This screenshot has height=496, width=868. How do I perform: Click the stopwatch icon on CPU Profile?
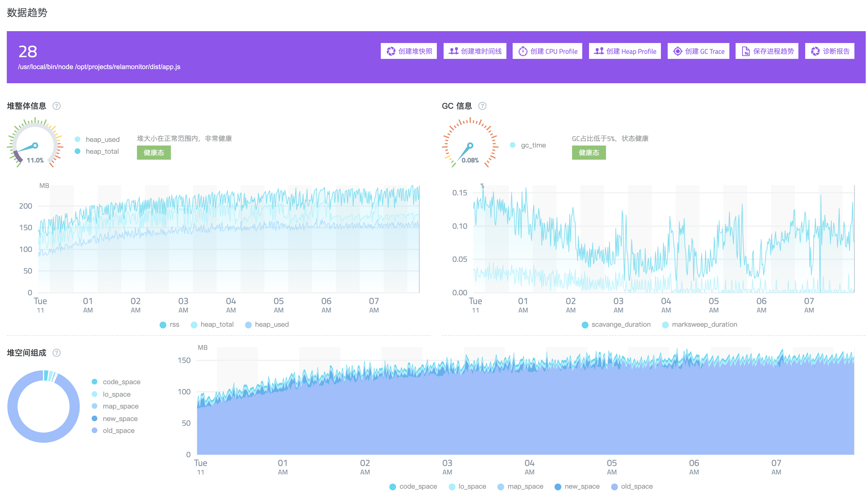click(523, 51)
